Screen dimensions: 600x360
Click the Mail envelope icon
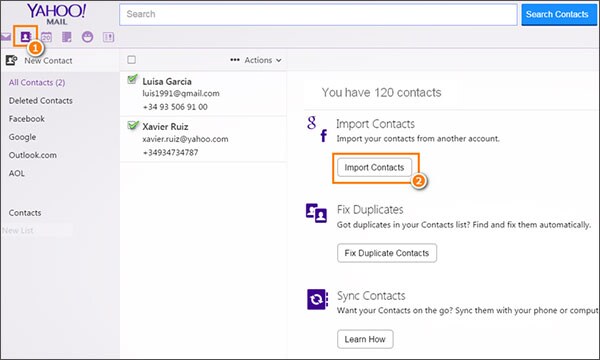(x=5, y=37)
